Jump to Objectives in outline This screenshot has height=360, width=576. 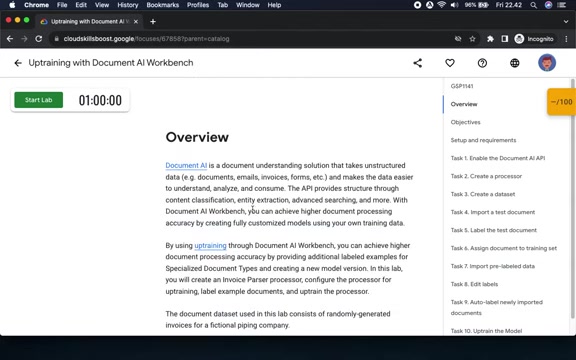pos(465,122)
